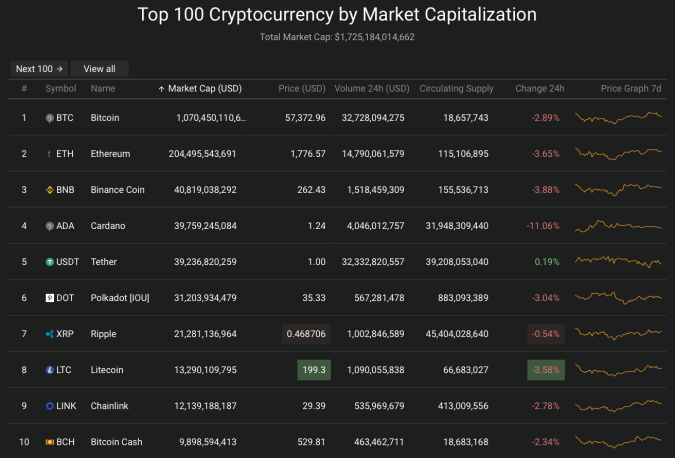The width and height of the screenshot is (675, 458).
Task: Open the Cardano name link
Action: [108, 226]
